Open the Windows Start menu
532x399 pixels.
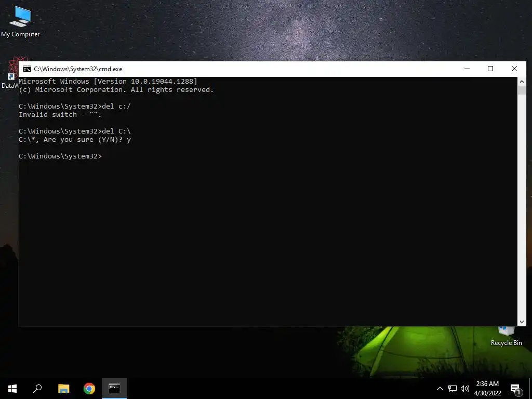pyautogui.click(x=12, y=389)
